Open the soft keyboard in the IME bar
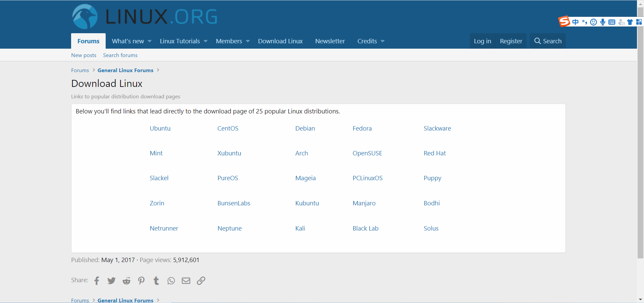The image size is (644, 303). point(612,22)
